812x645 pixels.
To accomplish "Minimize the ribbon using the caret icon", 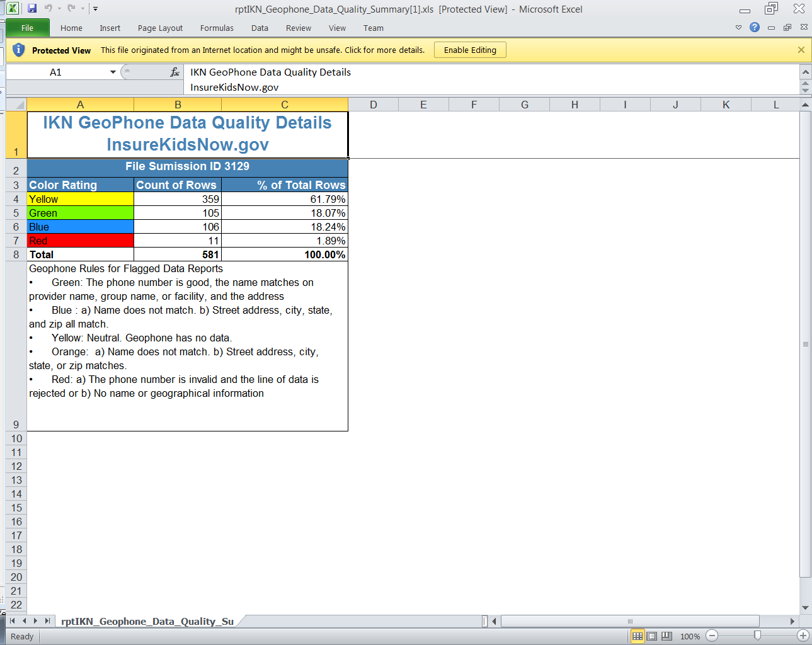I will 738,28.
